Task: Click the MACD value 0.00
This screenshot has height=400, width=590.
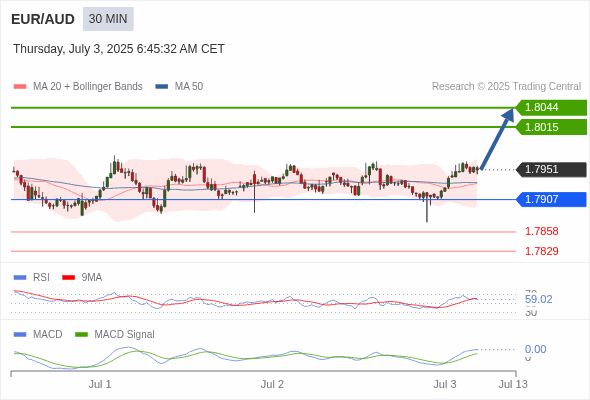Action: click(535, 349)
